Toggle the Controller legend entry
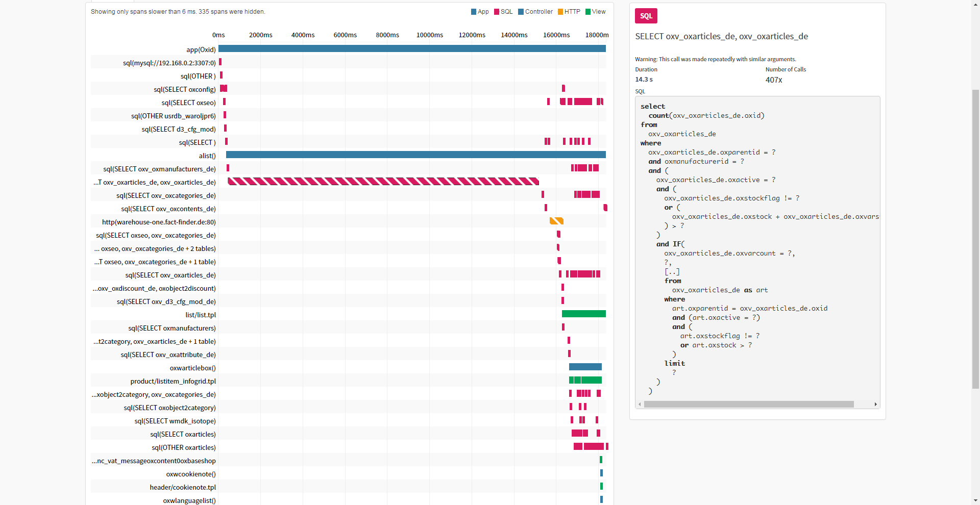 tap(535, 12)
